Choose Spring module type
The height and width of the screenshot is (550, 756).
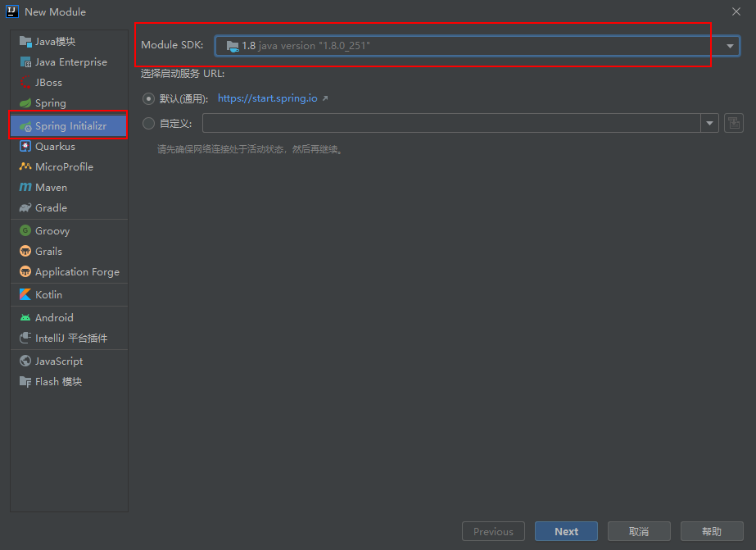point(69,103)
